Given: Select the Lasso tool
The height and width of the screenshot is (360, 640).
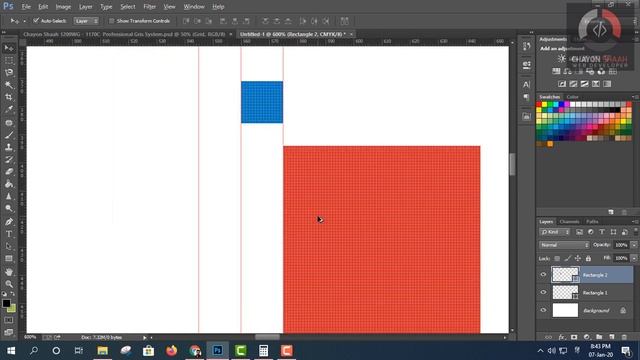Looking at the screenshot, I should point(9,73).
